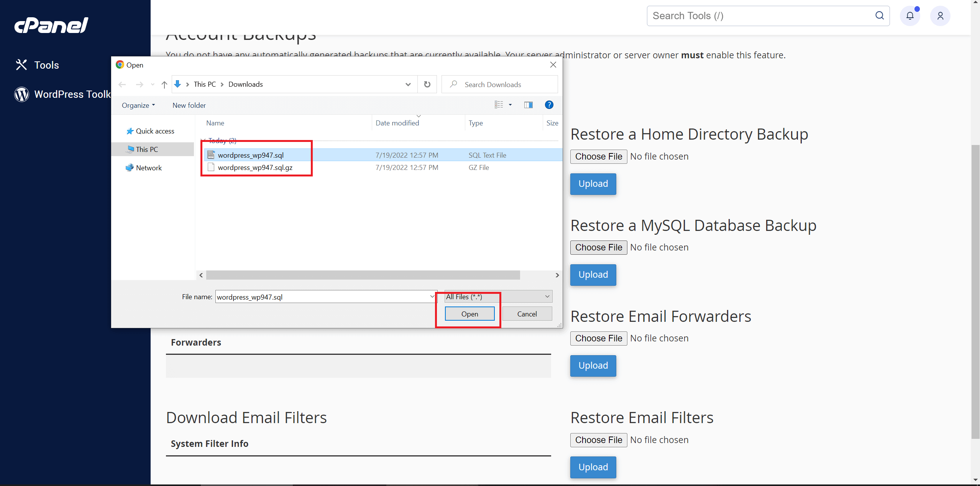Image resolution: width=980 pixels, height=486 pixels.
Task: Choose File for Home Directory Backup
Action: pos(599,157)
